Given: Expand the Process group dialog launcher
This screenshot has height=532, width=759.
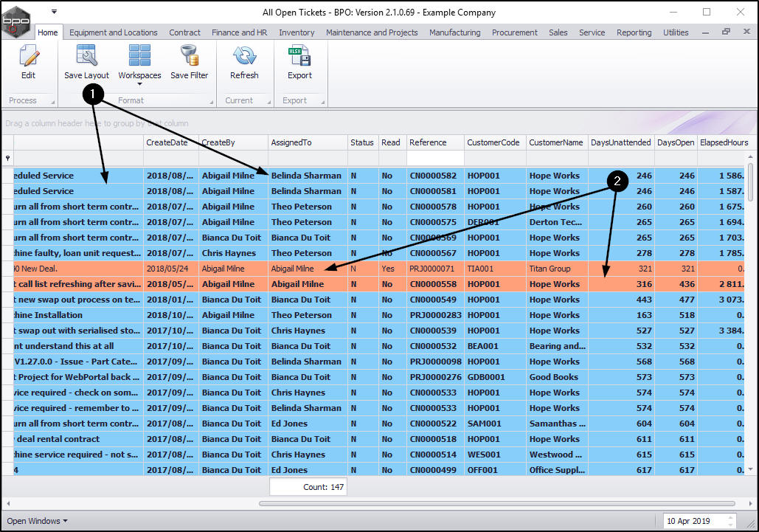Looking at the screenshot, I should (x=53, y=102).
